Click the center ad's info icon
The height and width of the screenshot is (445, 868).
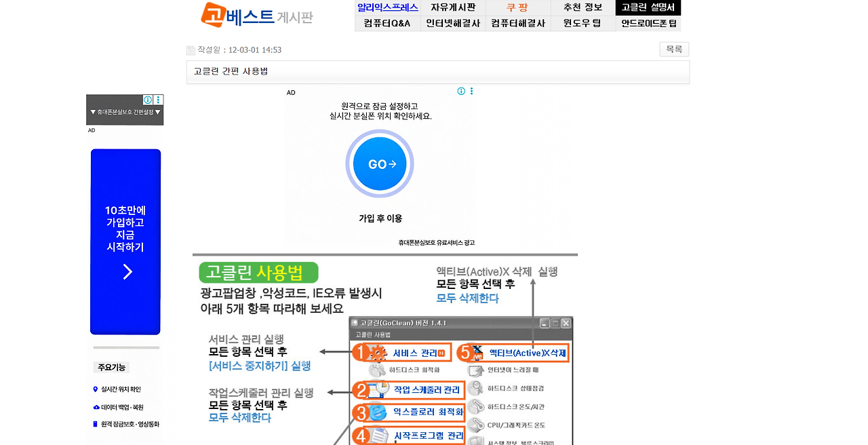pyautogui.click(x=461, y=91)
